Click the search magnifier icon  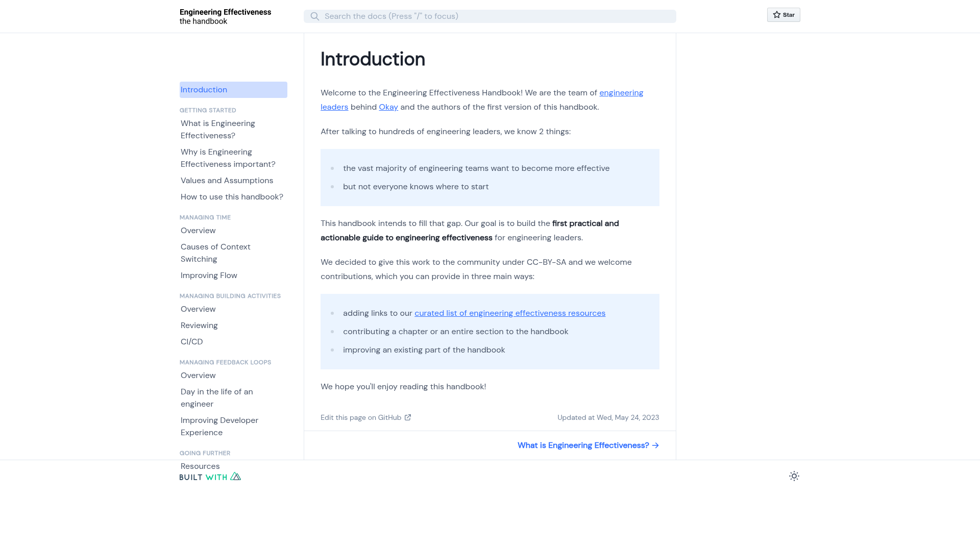[315, 16]
